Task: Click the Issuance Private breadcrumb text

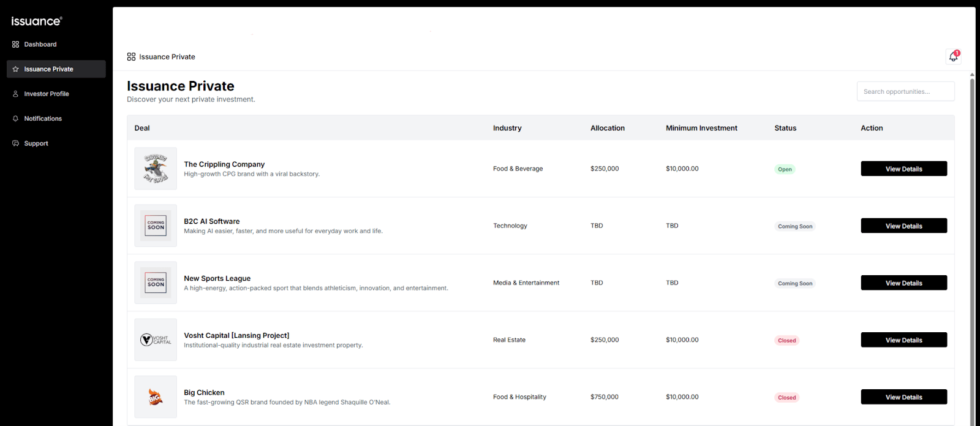Action: tap(167, 56)
